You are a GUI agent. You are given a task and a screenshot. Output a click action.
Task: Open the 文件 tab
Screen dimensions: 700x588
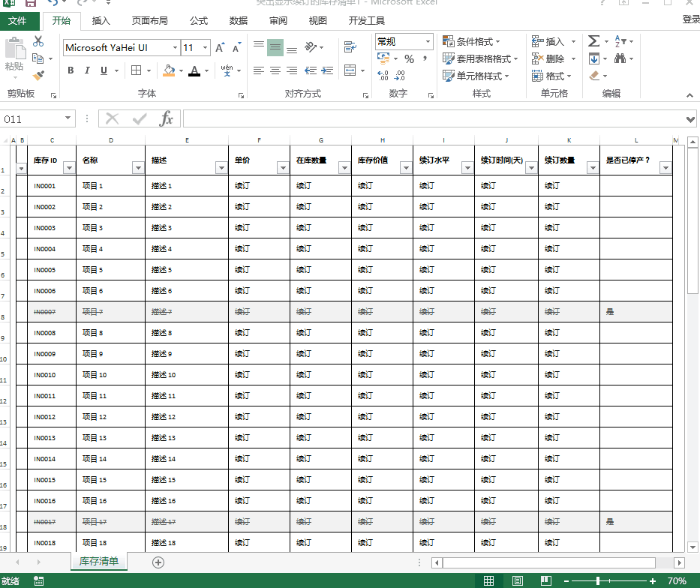click(17, 21)
